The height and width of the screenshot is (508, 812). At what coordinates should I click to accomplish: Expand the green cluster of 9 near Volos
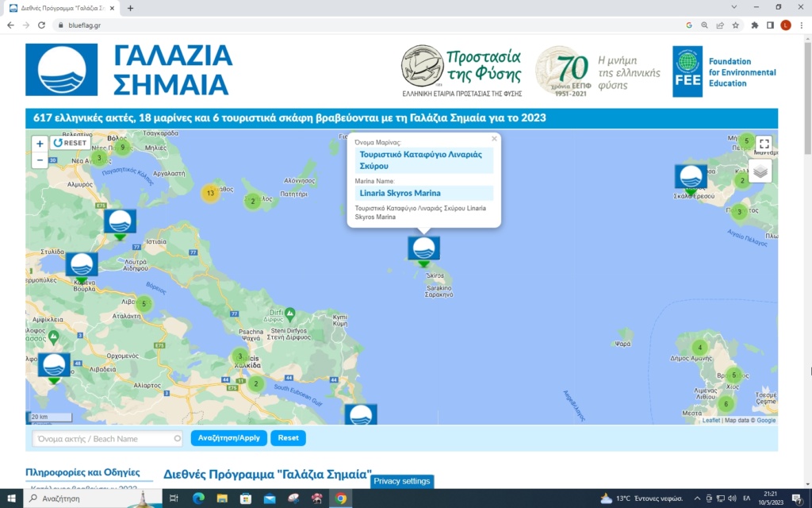[x=123, y=147]
